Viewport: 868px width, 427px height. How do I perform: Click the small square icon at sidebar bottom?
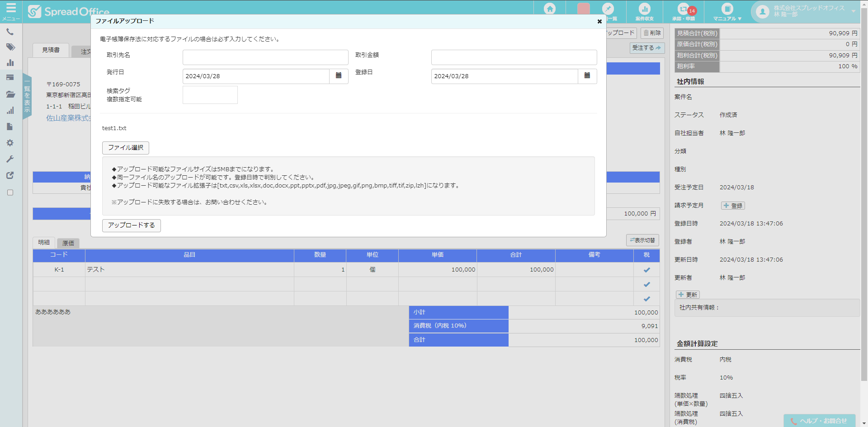[x=10, y=192]
